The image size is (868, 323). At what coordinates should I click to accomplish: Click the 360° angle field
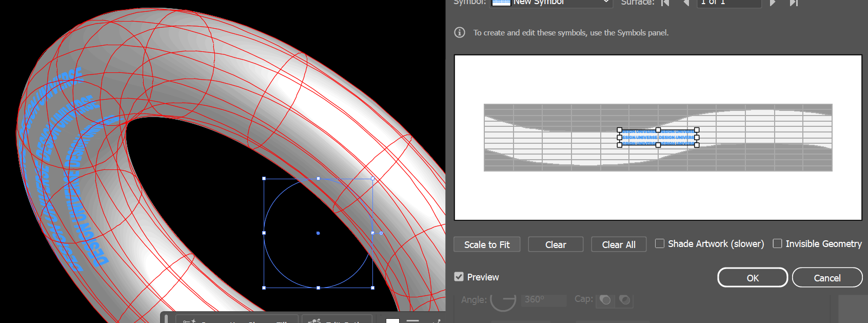[x=544, y=300]
